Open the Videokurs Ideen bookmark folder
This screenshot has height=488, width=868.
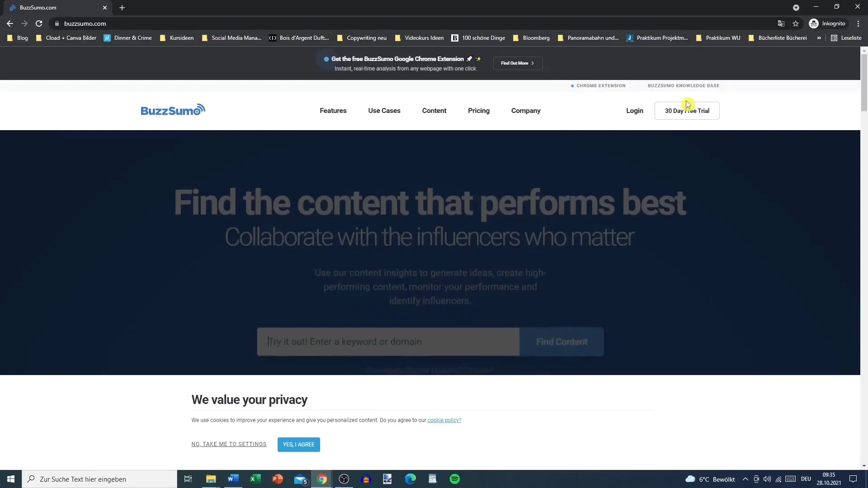pos(420,38)
